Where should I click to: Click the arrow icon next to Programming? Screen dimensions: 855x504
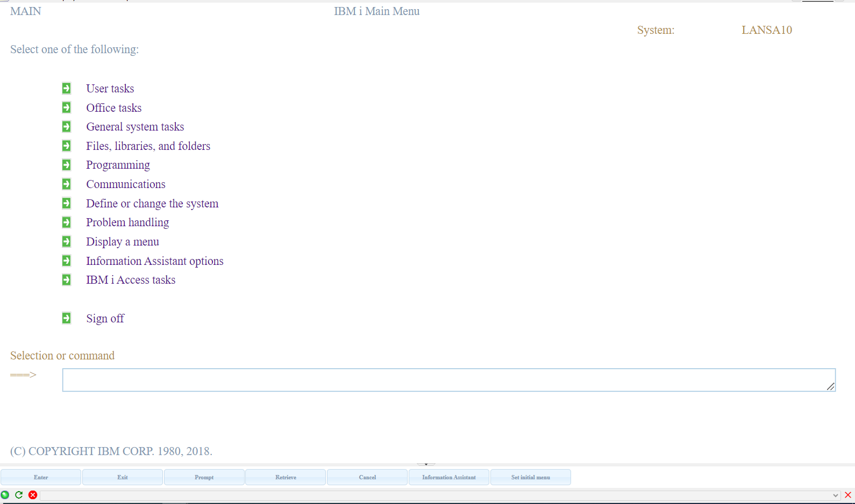(66, 165)
